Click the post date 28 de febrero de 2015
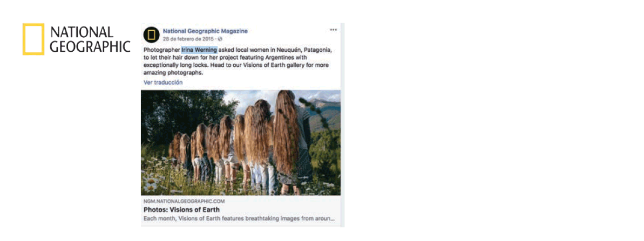644x241 pixels. tap(188, 39)
